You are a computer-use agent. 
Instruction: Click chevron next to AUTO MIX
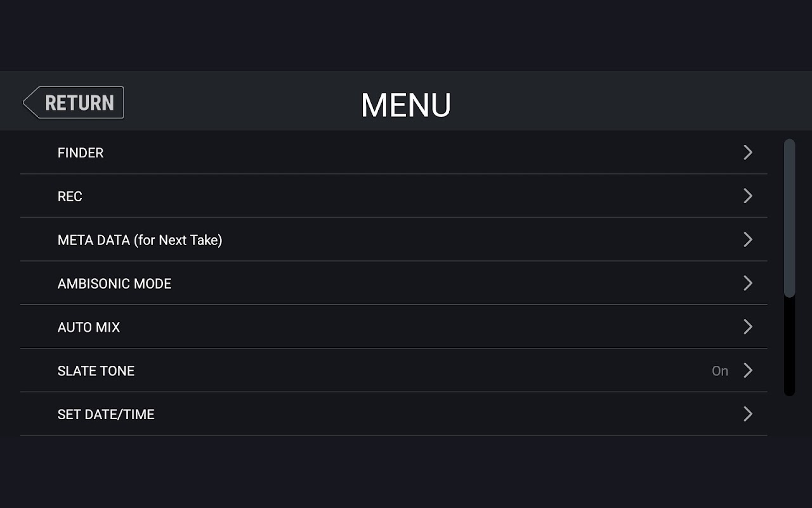click(748, 327)
